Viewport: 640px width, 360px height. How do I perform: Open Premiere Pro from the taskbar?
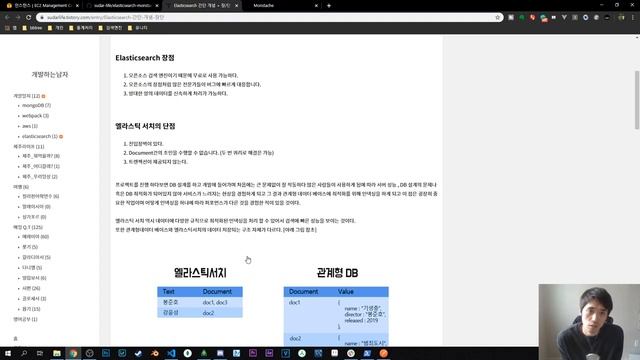click(x=253, y=353)
